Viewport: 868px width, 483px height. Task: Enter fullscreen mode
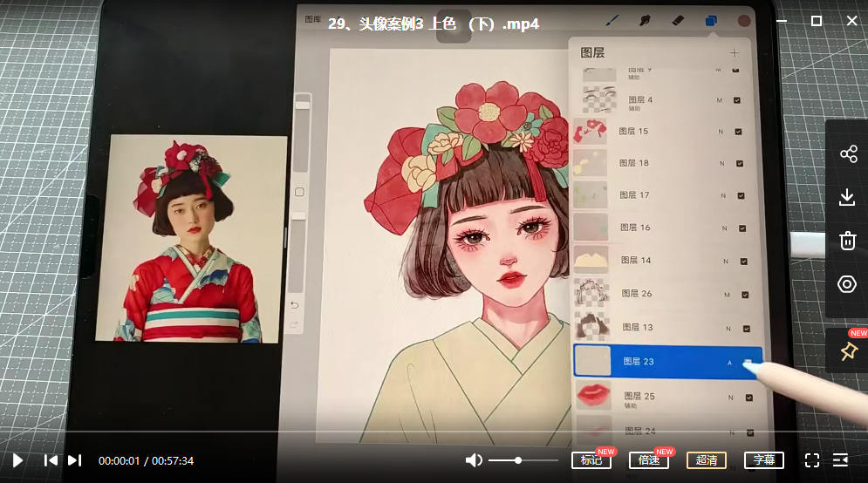(811, 460)
